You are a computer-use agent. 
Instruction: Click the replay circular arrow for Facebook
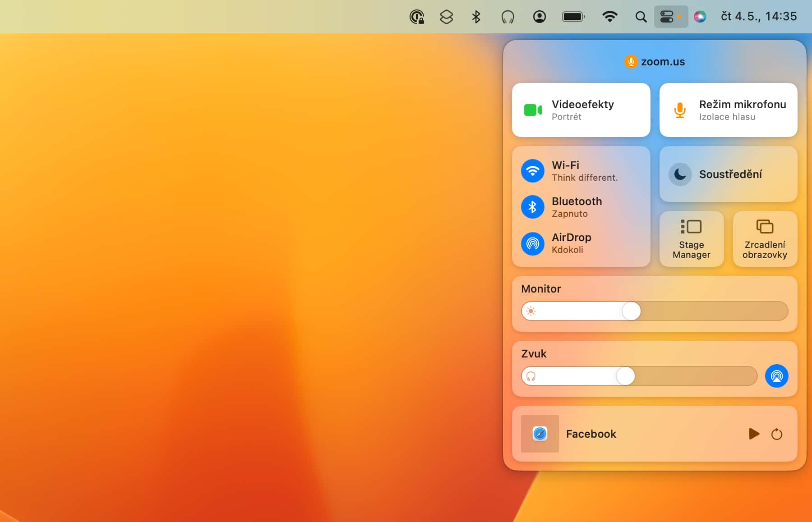click(776, 434)
